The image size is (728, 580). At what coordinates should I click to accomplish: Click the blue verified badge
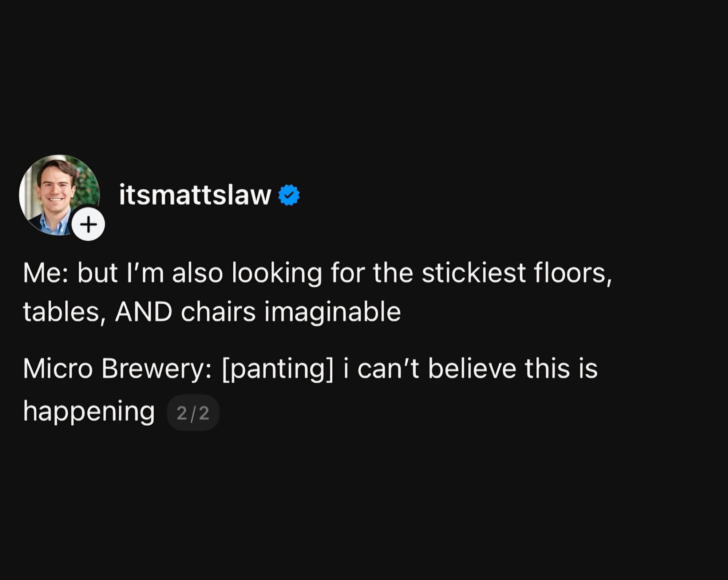click(x=289, y=196)
